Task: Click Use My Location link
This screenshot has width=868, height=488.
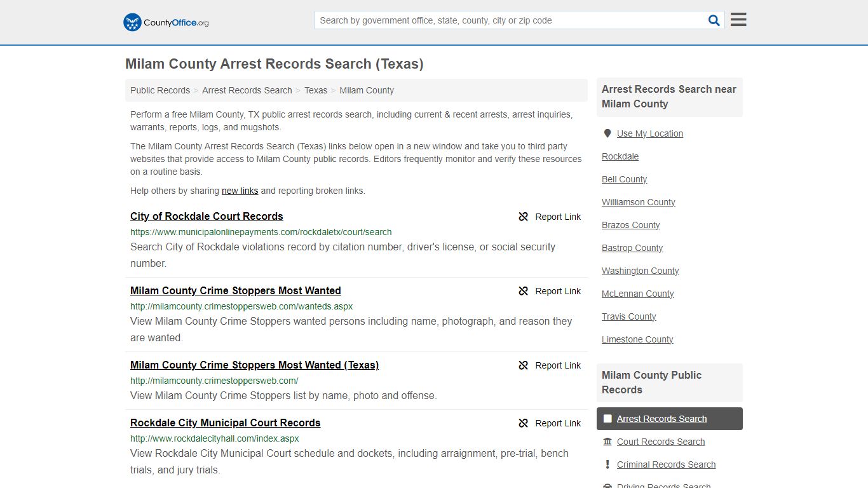Action: click(x=650, y=133)
